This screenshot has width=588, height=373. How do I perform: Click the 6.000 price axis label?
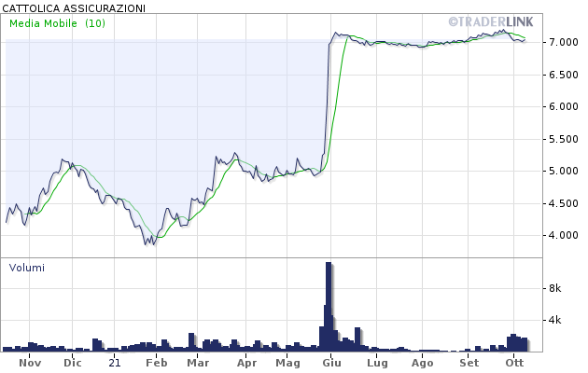coord(564,106)
